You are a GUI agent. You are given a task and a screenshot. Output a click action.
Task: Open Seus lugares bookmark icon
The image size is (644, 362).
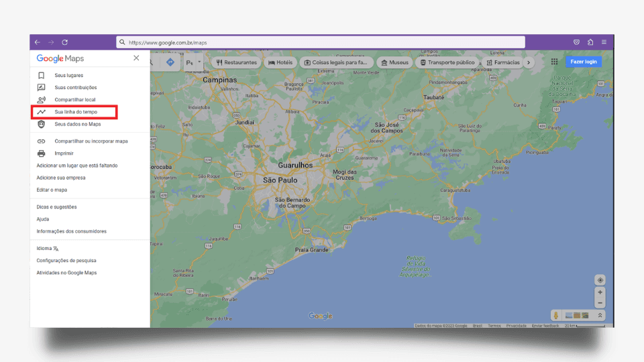pyautogui.click(x=42, y=75)
